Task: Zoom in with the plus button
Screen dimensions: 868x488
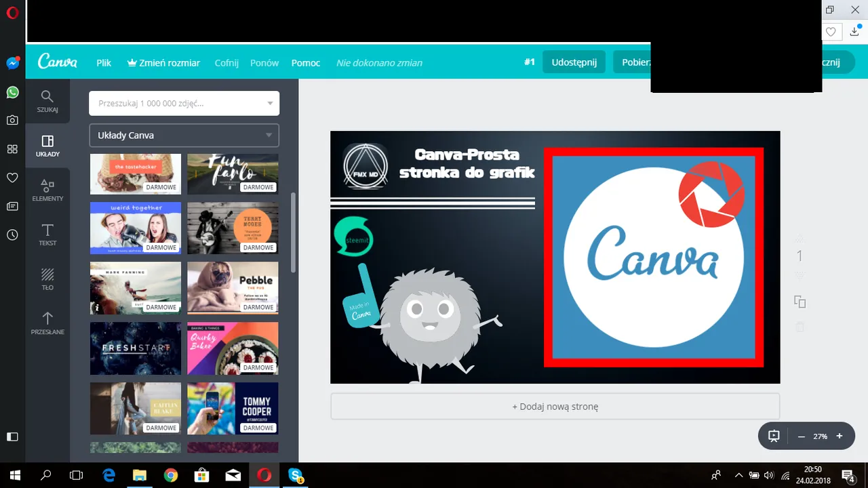Action: coord(840,436)
